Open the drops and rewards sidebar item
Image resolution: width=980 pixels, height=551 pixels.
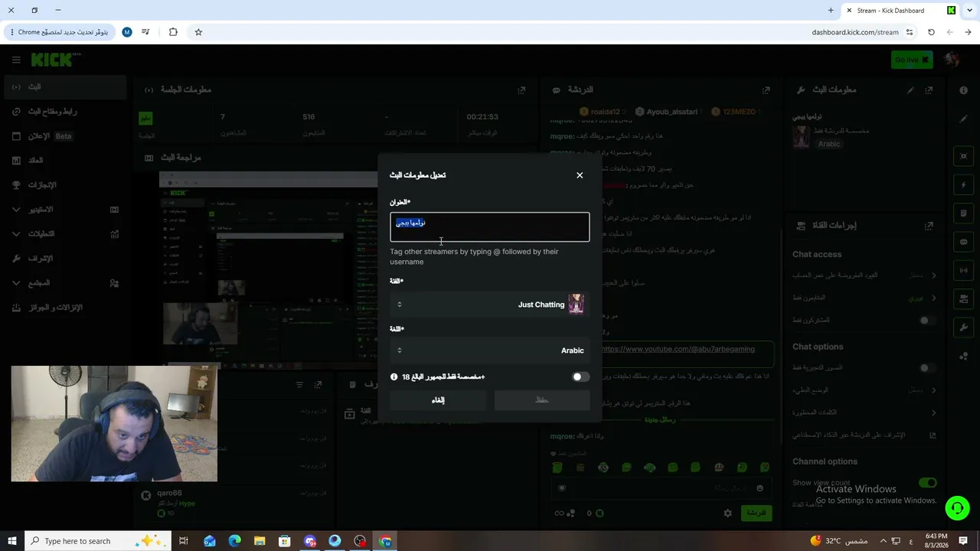(64, 308)
